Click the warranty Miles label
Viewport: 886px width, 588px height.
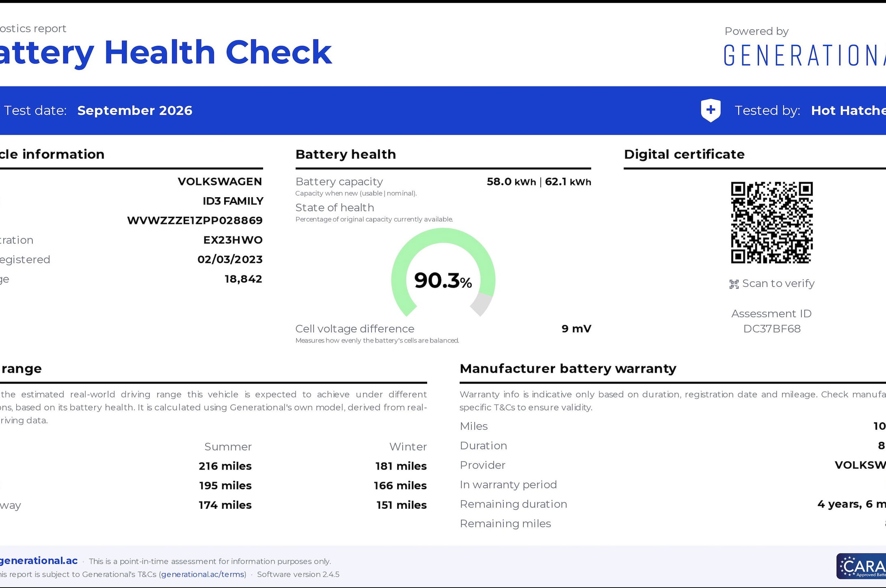(x=473, y=426)
